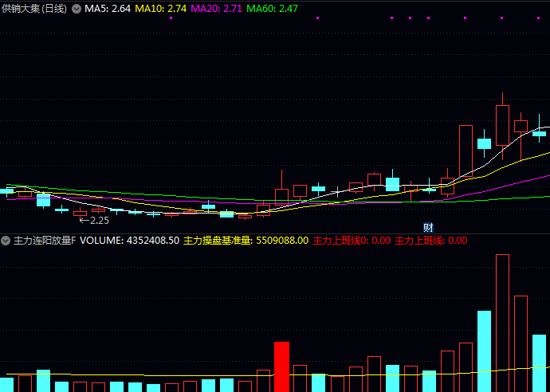The image size is (550, 392).
Task: Click the tallest red hollow volume bar
Action: (502, 323)
